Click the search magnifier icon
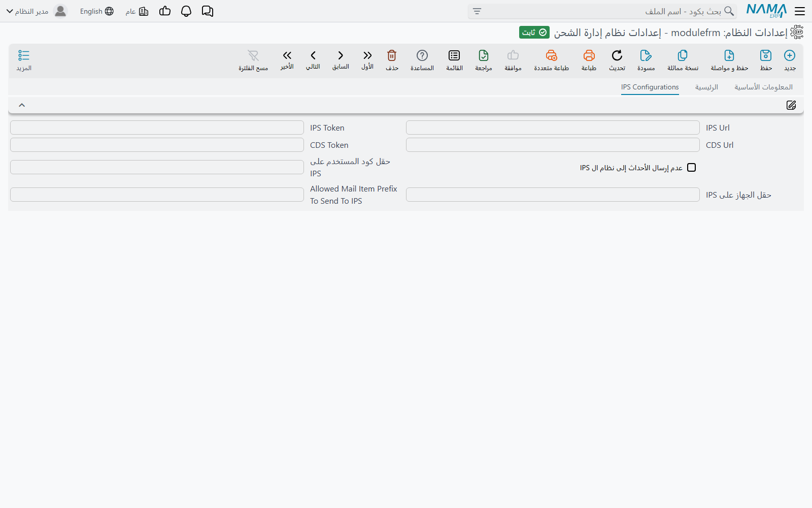 [729, 11]
